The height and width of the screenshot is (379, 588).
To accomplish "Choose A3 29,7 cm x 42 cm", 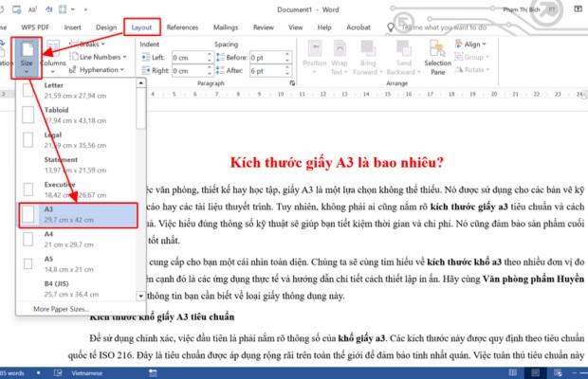I will point(78,214).
